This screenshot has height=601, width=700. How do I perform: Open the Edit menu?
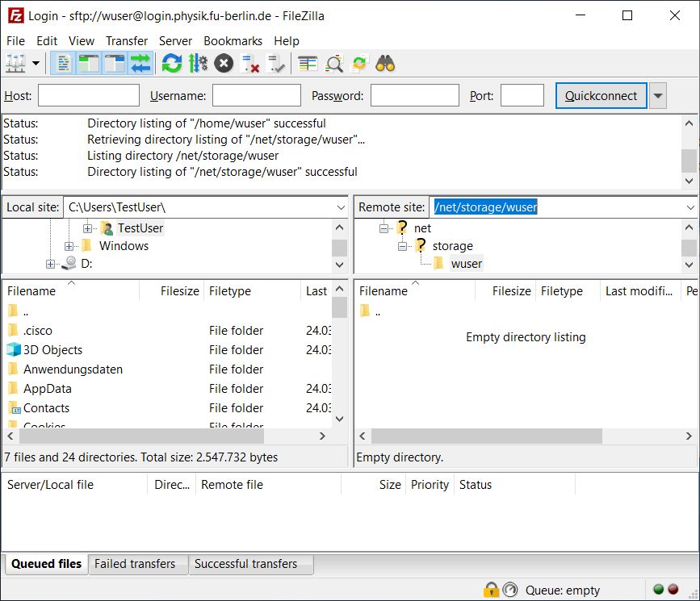pyautogui.click(x=47, y=41)
